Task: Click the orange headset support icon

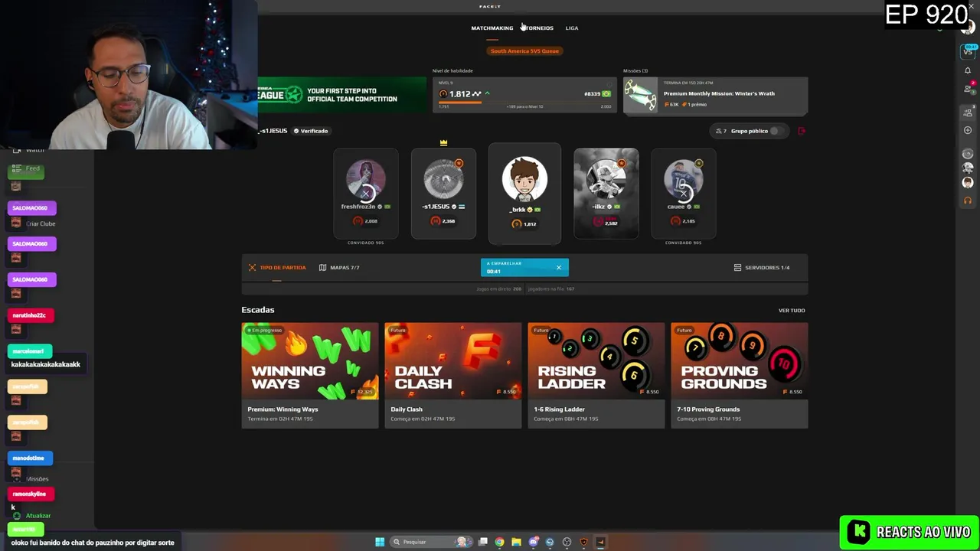Action: point(968,201)
